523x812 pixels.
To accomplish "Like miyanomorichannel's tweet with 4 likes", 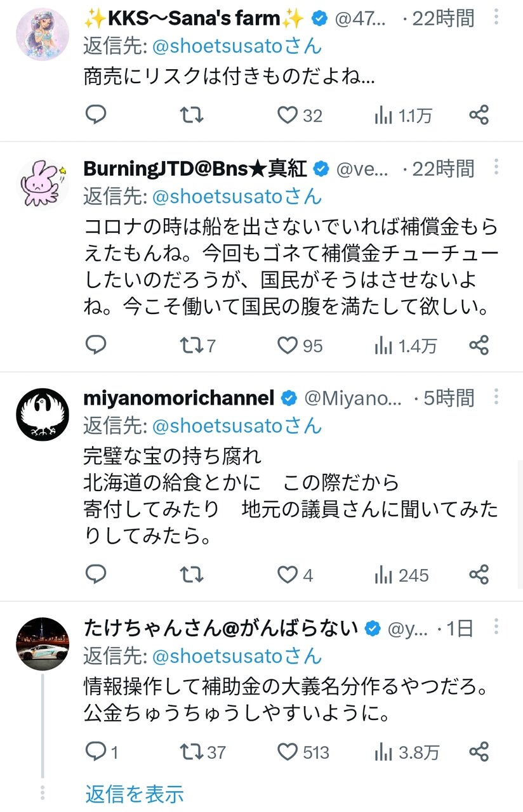I will [x=288, y=575].
